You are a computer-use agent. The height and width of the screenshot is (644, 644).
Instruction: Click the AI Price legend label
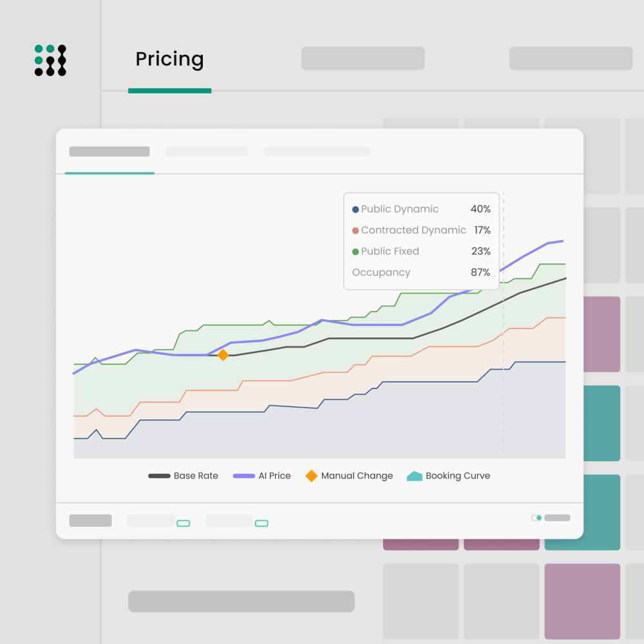[274, 476]
